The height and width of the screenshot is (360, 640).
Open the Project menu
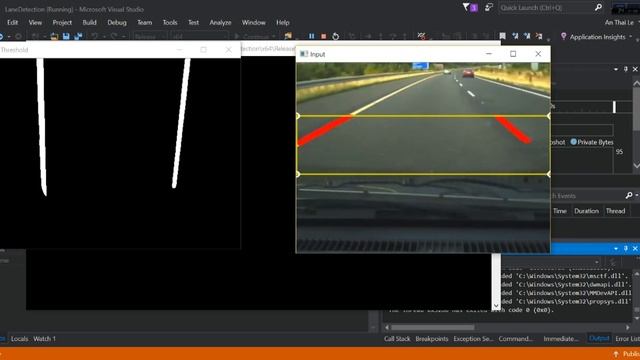point(62,23)
